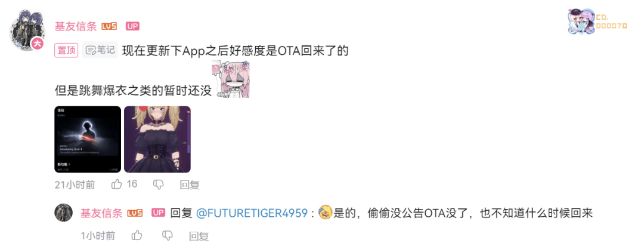The height and width of the screenshot is (252, 644).
Task: Open the Grok 4 announcement screenshot thumbnail
Action: 88,139
